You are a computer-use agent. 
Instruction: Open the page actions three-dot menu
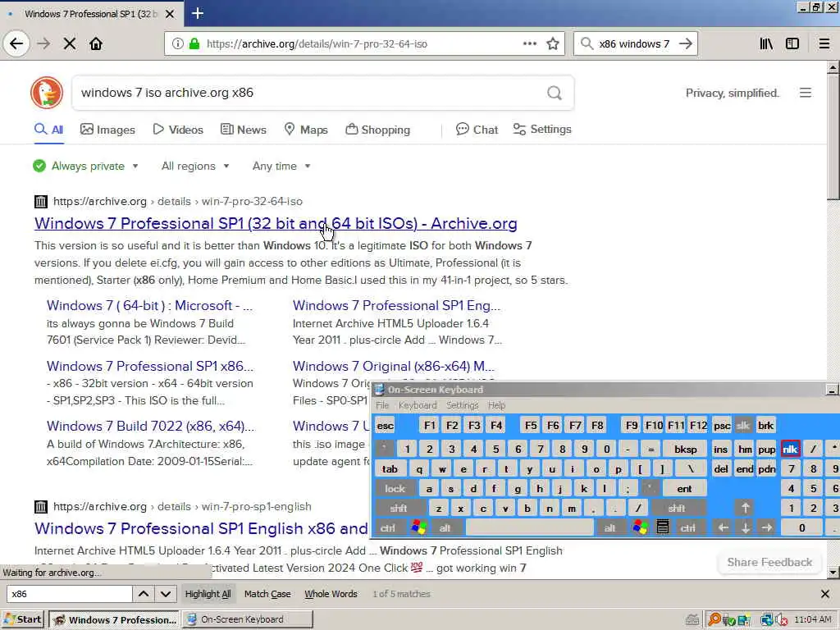coord(530,44)
